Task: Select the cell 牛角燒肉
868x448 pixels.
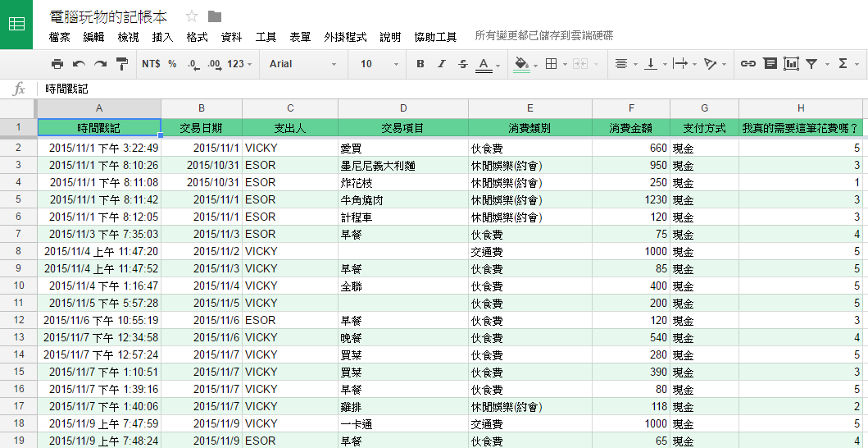Action: click(x=403, y=199)
